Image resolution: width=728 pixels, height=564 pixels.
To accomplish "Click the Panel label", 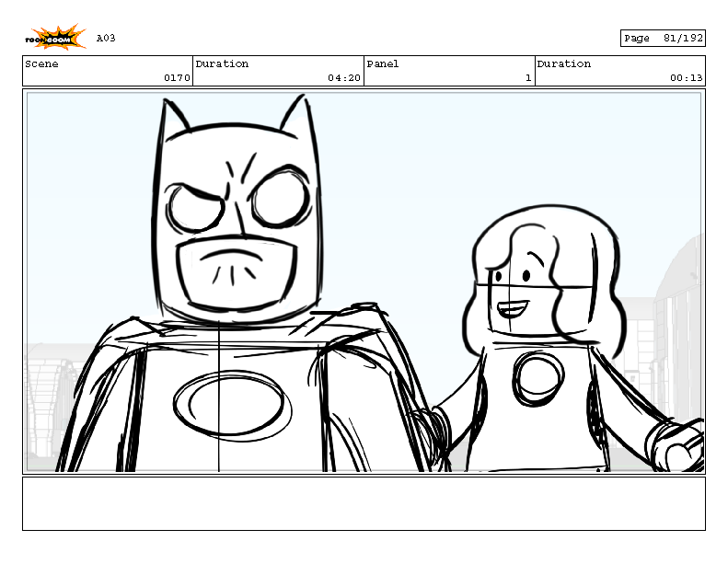I will 383,64.
